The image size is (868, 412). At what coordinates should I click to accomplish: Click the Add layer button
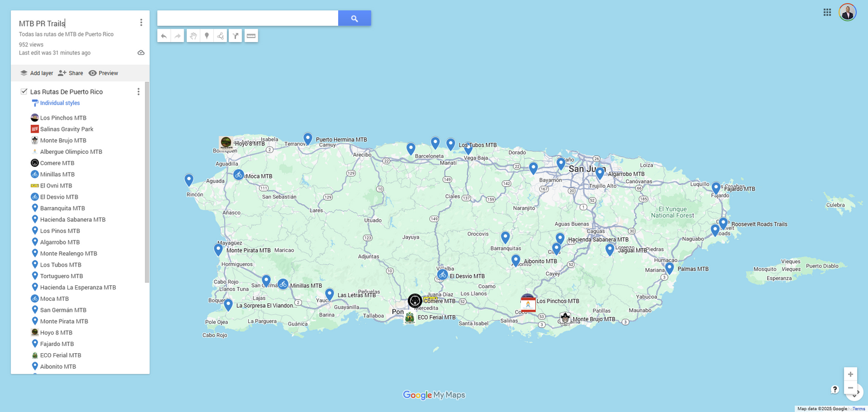tap(36, 73)
